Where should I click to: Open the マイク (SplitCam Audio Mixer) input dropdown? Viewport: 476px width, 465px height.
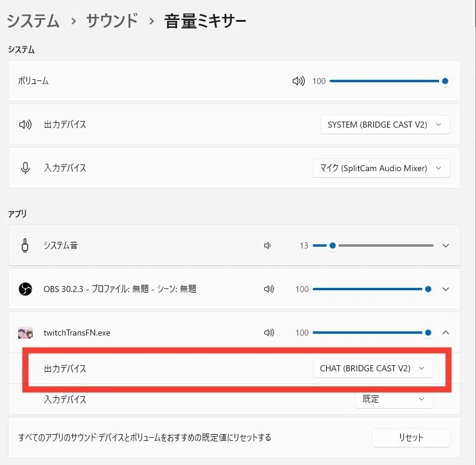click(x=381, y=168)
